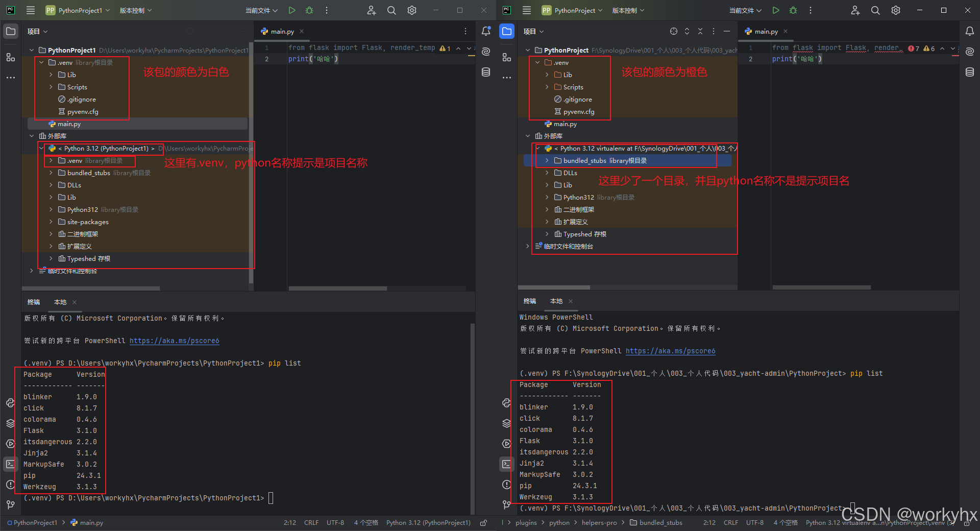Collapse all tree nodes in right project panel
Screen dimensions: 980x531
700,31
